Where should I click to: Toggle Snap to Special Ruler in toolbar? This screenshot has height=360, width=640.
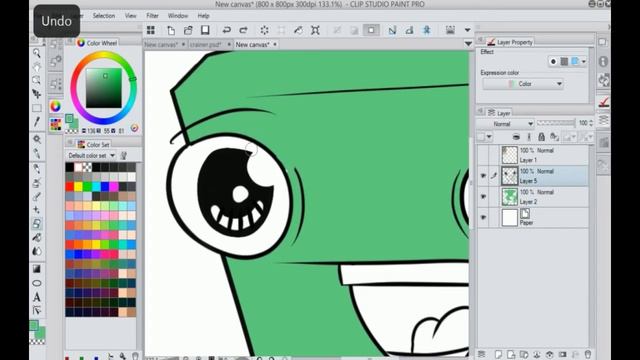[x=409, y=30]
